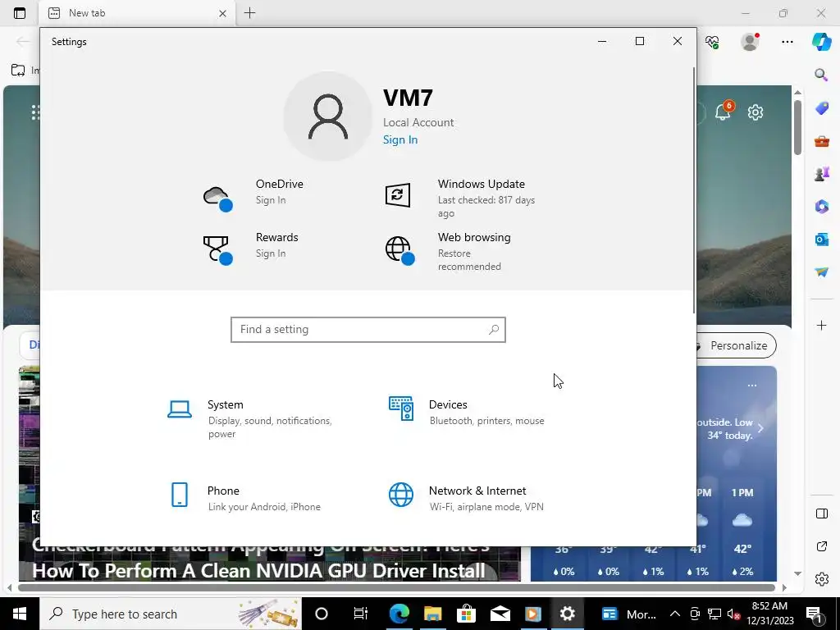Expand weather card next chevron

[760, 427]
